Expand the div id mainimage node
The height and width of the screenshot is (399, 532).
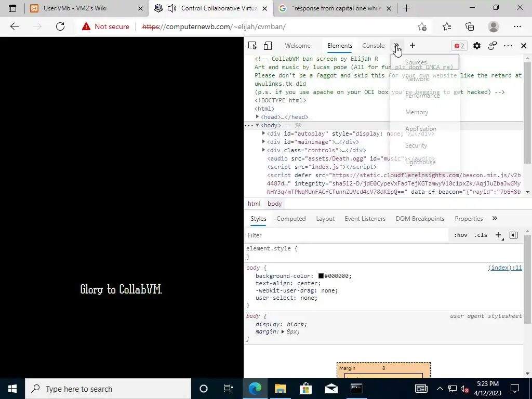click(263, 142)
